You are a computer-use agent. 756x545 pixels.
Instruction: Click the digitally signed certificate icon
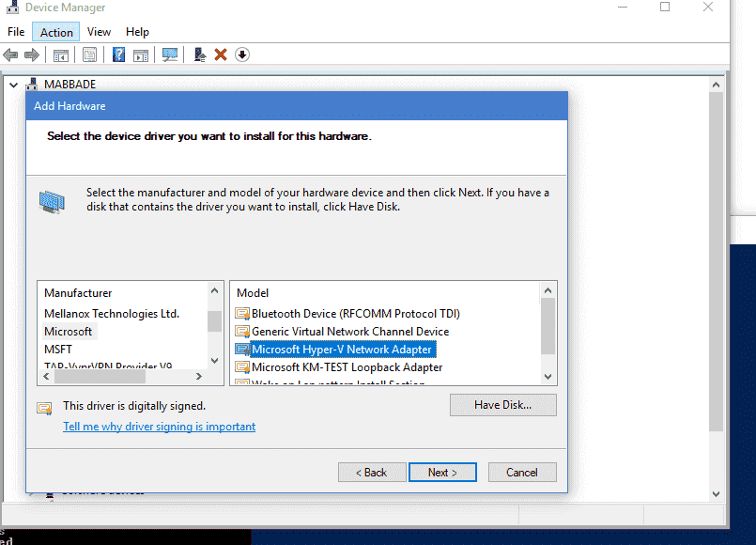coord(45,409)
